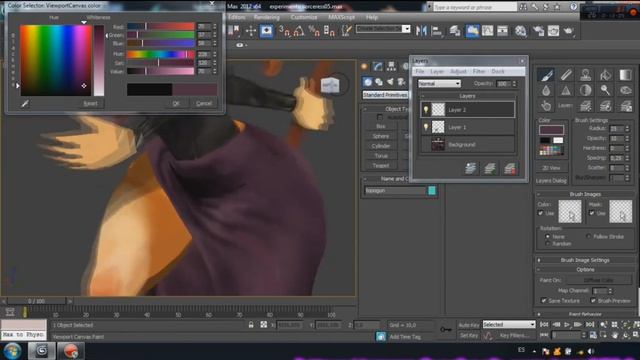Open the Rendering menu
This screenshot has width=640, height=360.
[267, 17]
